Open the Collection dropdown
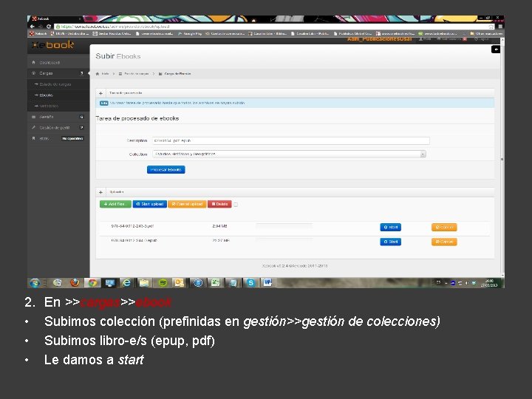This screenshot has width=532, height=399. (289, 154)
